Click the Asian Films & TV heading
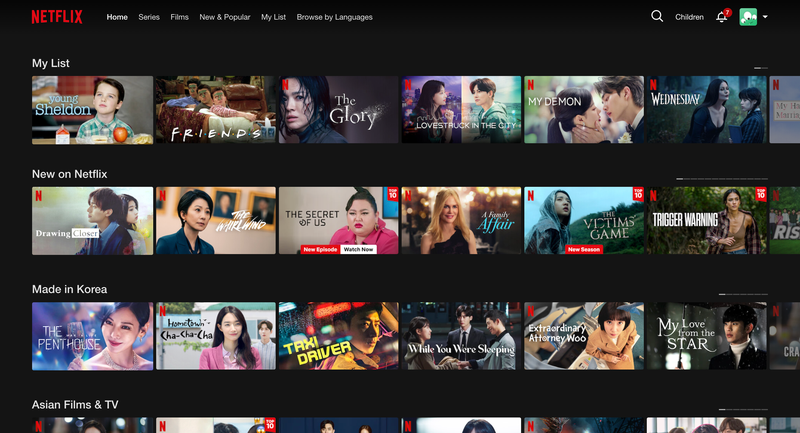 click(75, 404)
